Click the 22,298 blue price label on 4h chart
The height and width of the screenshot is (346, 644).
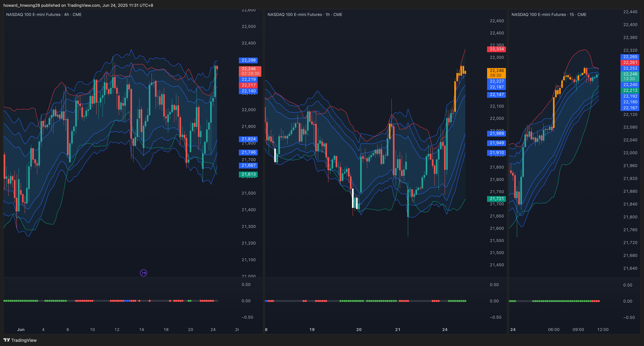click(x=248, y=60)
